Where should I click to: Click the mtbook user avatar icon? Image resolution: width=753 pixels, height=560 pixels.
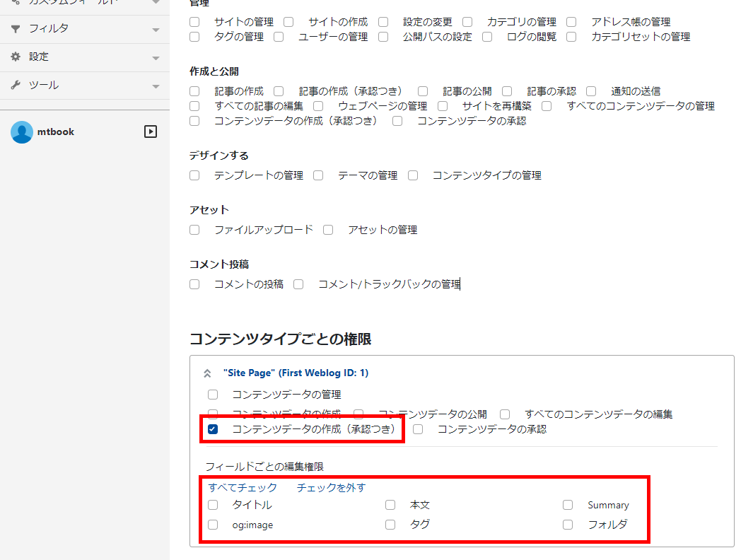click(22, 132)
